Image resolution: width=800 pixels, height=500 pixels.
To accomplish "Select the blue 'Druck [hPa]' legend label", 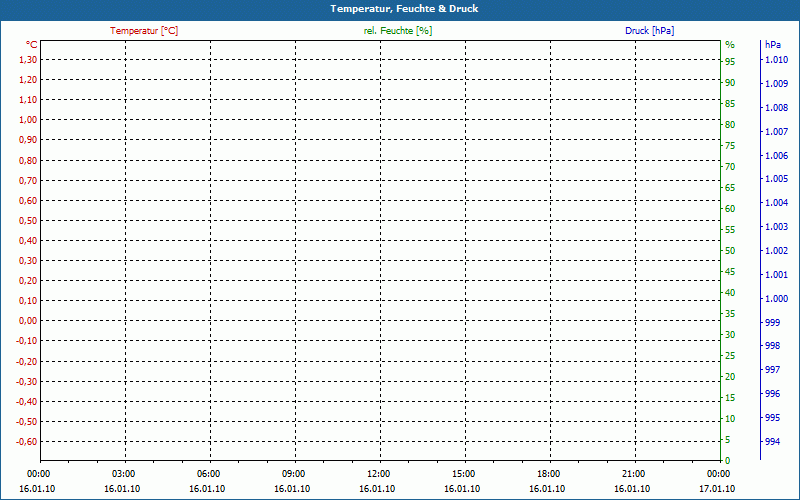I will [x=649, y=31].
